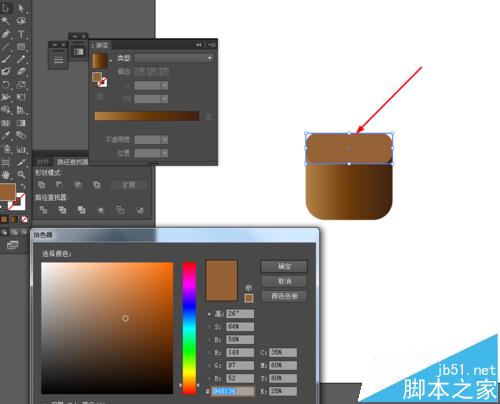Collapse the Gradient panel with double arrows
This screenshot has width=500, height=404.
(199, 45)
